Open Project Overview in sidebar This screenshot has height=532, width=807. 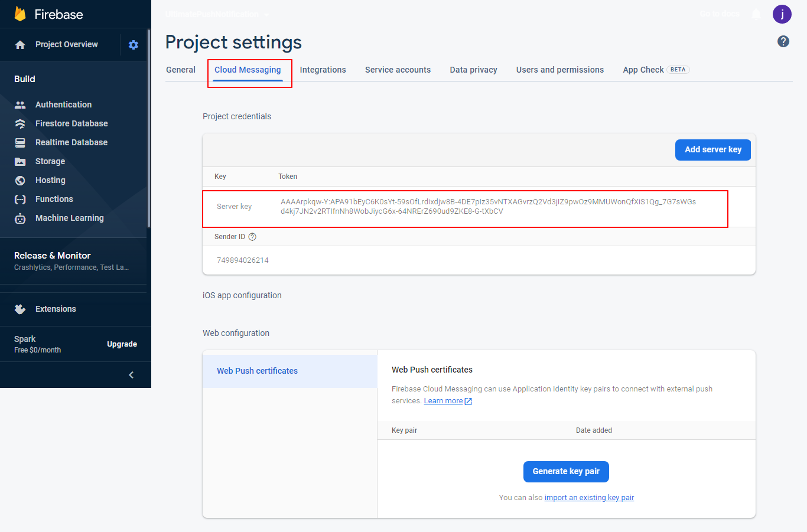point(67,45)
